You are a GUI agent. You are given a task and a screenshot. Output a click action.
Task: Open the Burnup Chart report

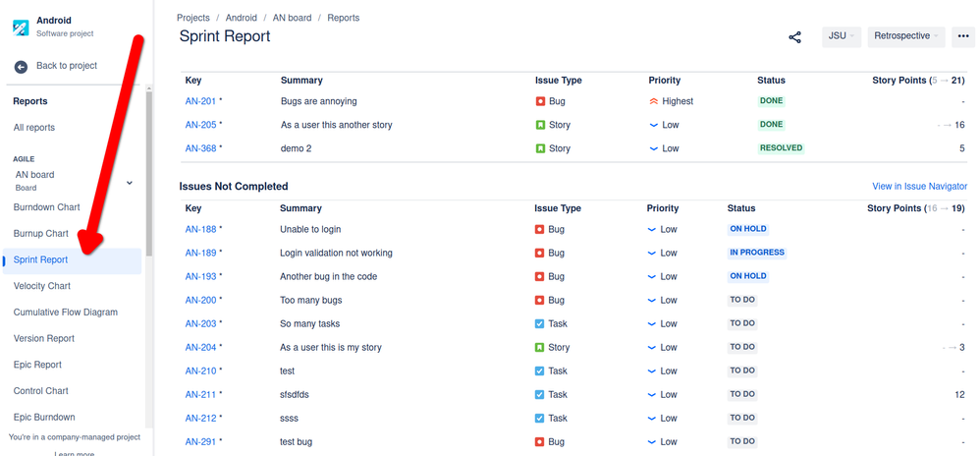(41, 234)
